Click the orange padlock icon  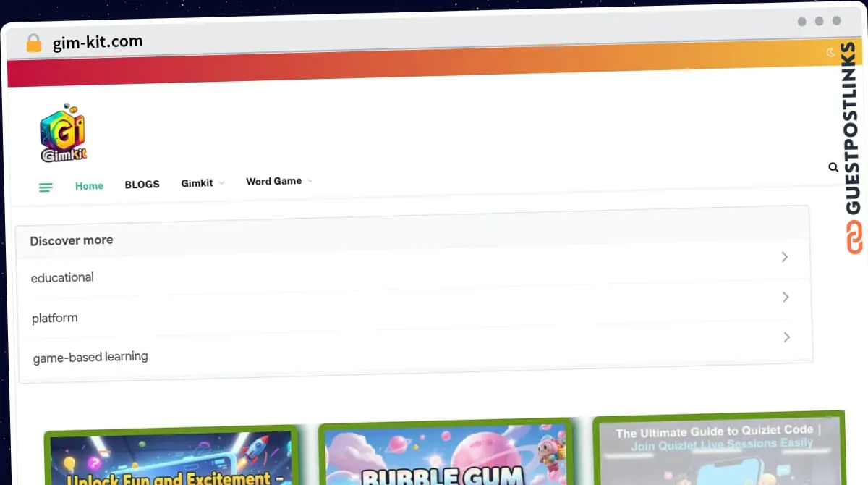[x=33, y=43]
